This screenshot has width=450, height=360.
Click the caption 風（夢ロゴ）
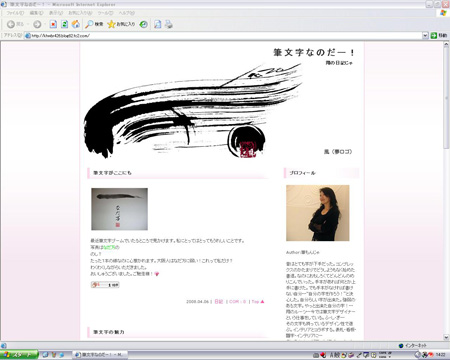(338, 152)
